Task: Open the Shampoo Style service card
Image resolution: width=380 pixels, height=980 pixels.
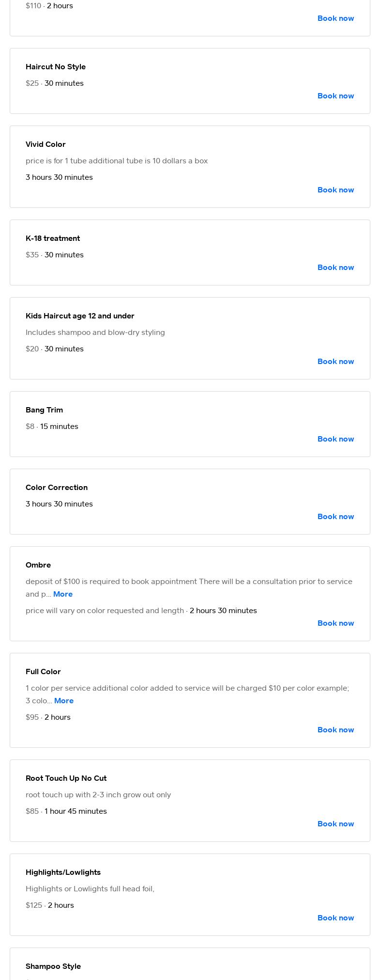Action: pos(190,964)
